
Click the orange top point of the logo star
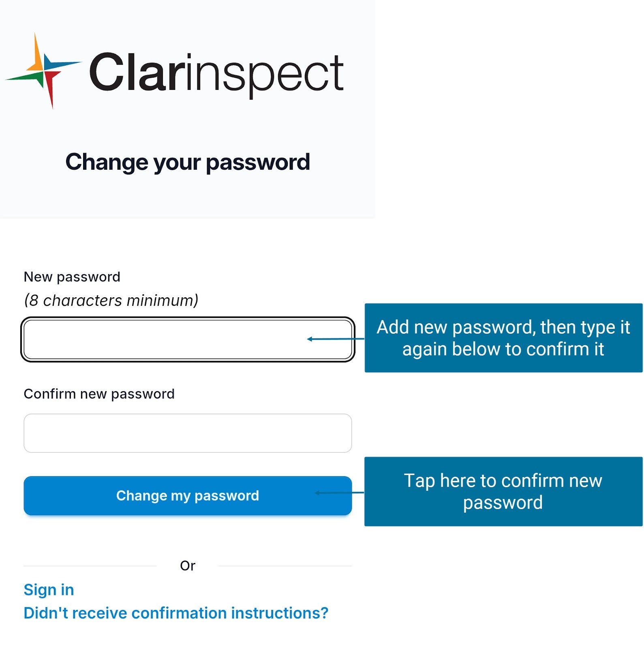(x=37, y=53)
